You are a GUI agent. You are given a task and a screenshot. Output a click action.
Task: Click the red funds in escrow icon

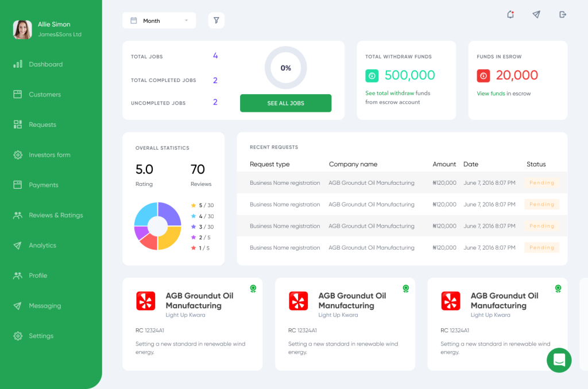pyautogui.click(x=483, y=76)
